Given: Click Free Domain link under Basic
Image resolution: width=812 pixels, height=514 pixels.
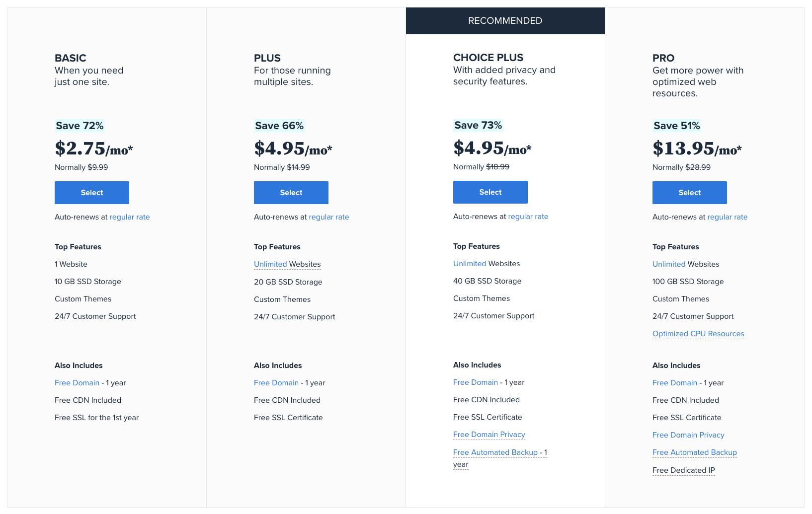Looking at the screenshot, I should (x=77, y=382).
